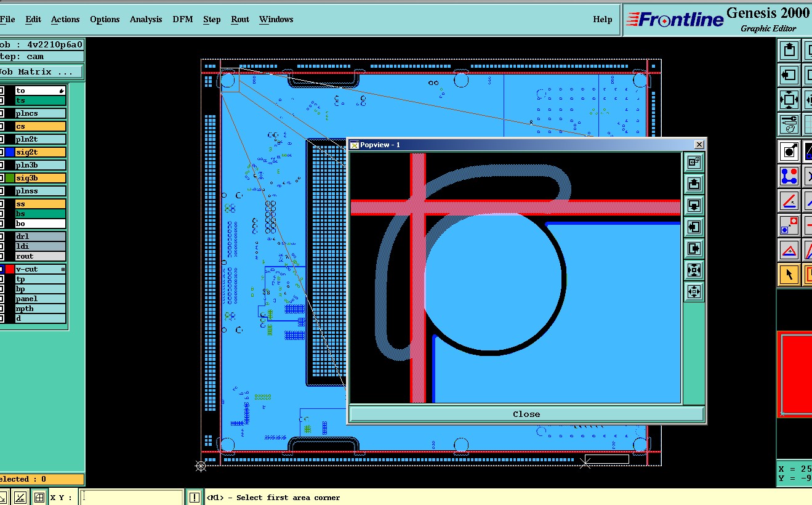Select layer mpth in layer list
The image size is (812, 505).
coord(40,309)
